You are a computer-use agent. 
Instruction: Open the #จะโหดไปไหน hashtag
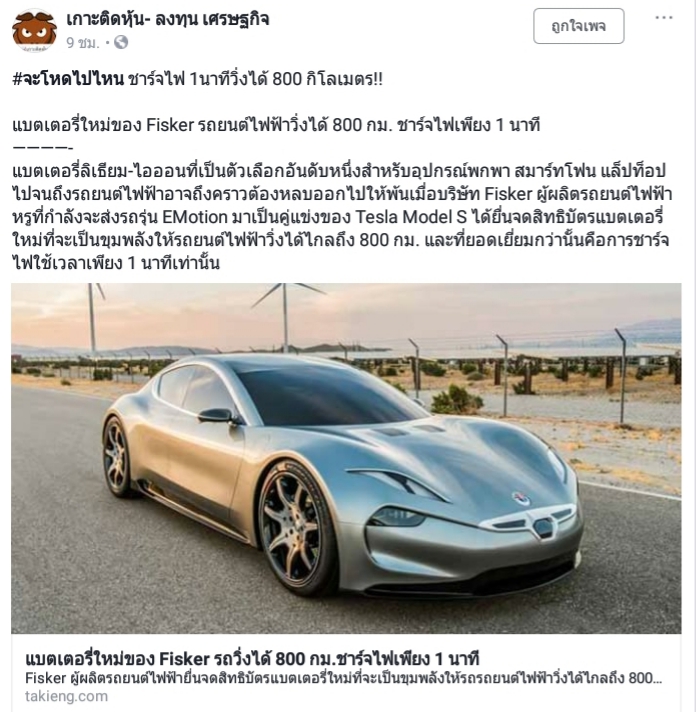68,79
